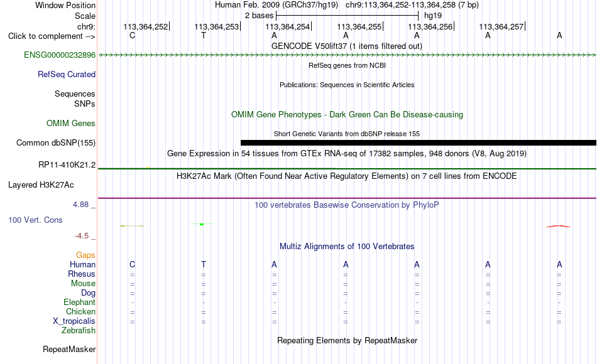Click 'Publications: Sequences in Scientific Articles' title
597x364 pixels.
point(347,85)
